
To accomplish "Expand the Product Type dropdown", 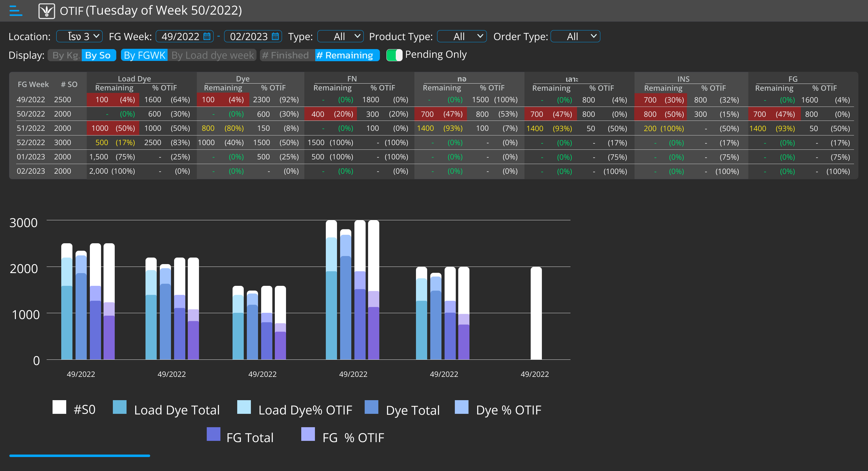I will point(462,36).
